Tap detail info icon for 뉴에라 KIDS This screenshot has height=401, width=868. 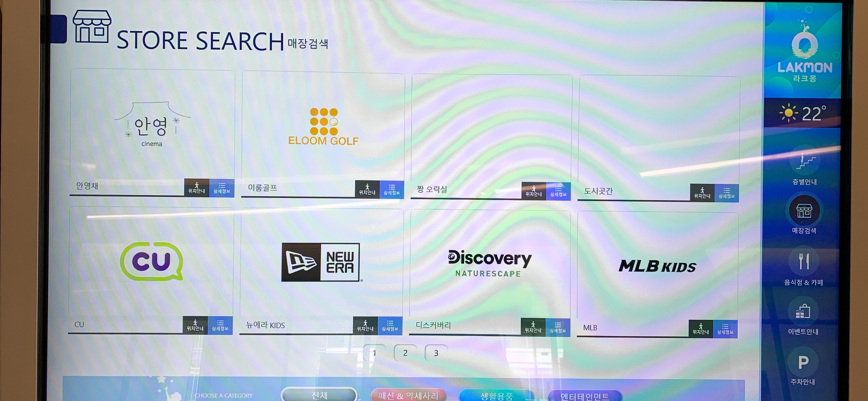click(x=390, y=326)
